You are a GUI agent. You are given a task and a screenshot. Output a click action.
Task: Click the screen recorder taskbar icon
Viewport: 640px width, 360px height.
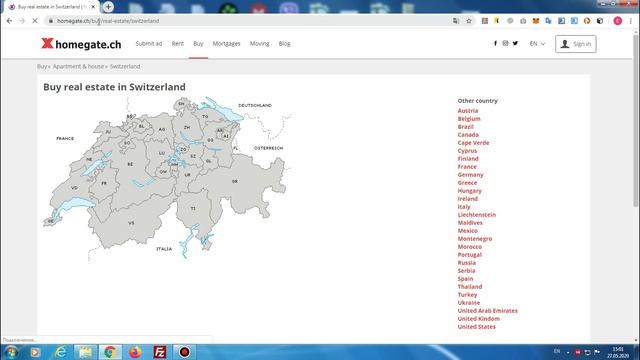(x=184, y=352)
